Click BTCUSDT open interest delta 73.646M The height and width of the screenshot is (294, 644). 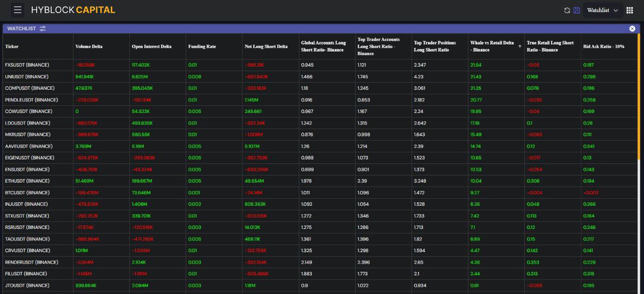[141, 192]
